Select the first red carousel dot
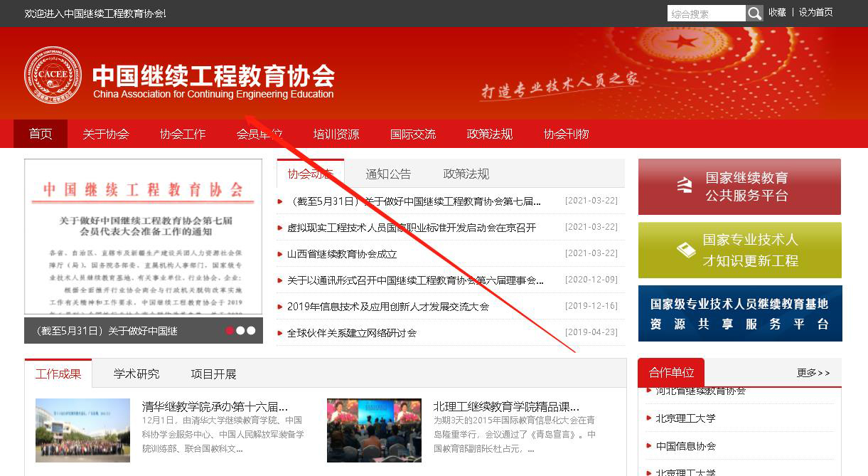The width and height of the screenshot is (868, 476). pos(230,330)
